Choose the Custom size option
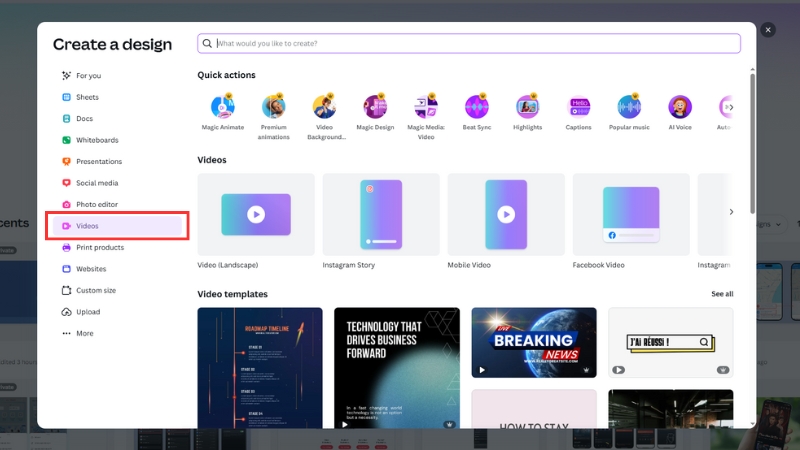Screen dimensions: 800x450 [x=95, y=290]
